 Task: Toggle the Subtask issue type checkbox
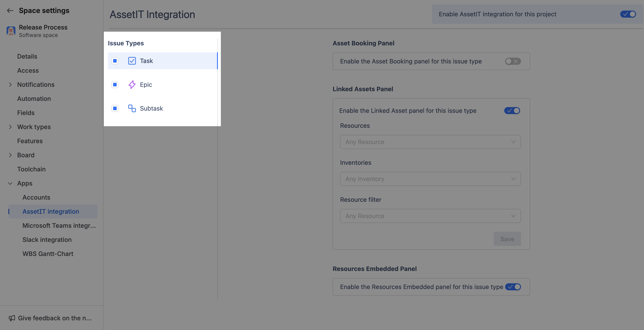pos(115,108)
